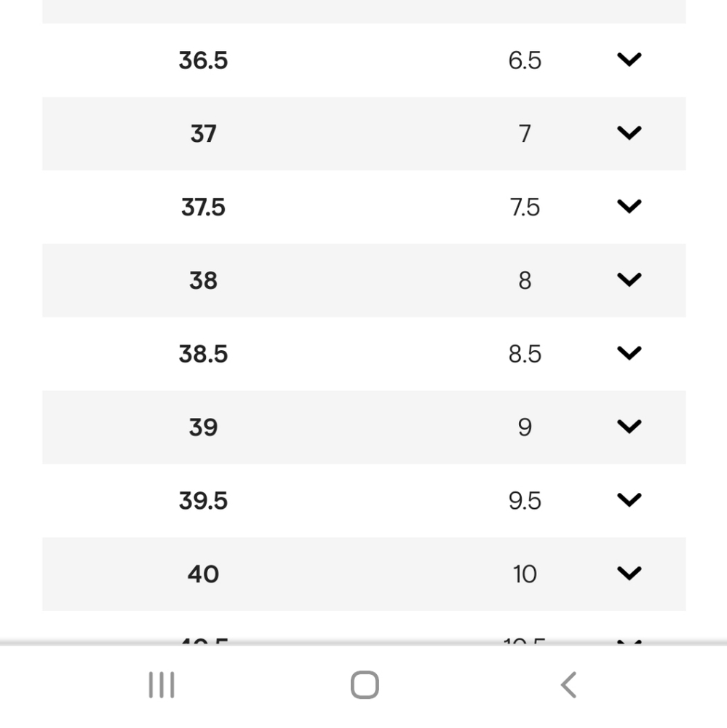The height and width of the screenshot is (728, 727).
Task: Select the bold 37 size label
Action: click(x=203, y=134)
